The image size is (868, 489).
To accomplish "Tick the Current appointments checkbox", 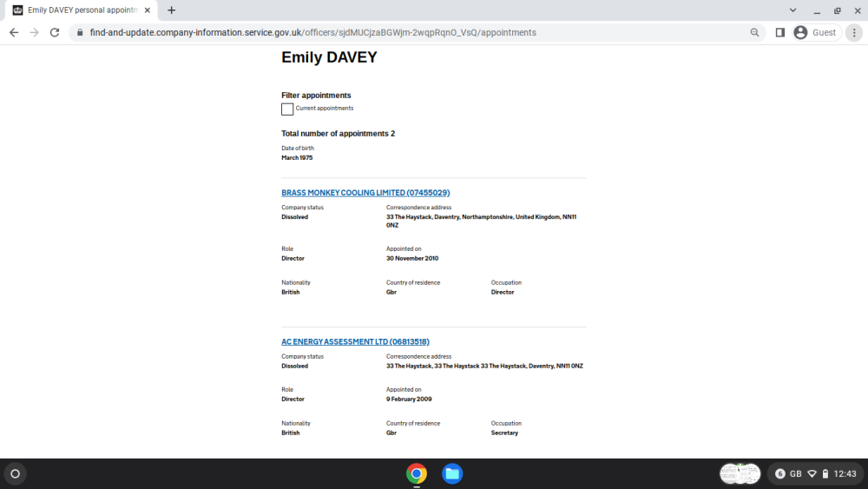I will click(x=287, y=109).
